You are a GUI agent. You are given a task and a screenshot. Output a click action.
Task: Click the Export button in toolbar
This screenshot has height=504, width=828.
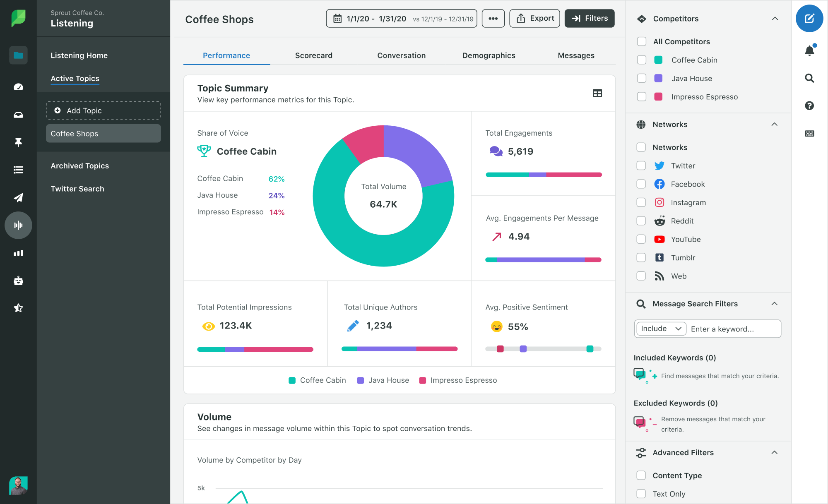click(x=534, y=18)
